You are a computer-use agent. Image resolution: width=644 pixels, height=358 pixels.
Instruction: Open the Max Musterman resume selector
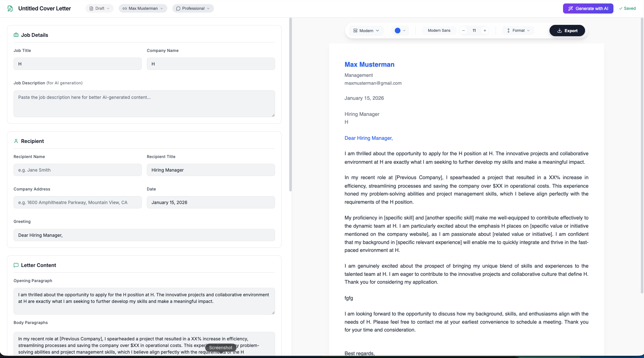[143, 9]
